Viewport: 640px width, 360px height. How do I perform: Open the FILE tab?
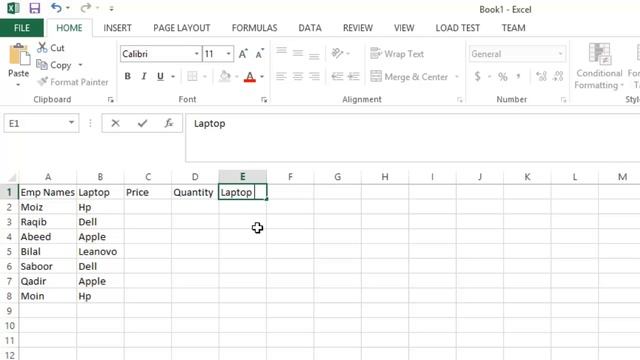pyautogui.click(x=22, y=28)
